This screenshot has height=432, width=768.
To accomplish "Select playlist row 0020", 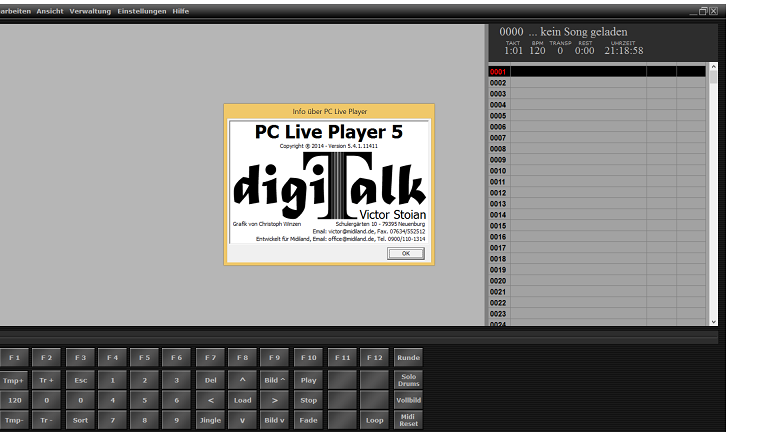I will pyautogui.click(x=597, y=281).
